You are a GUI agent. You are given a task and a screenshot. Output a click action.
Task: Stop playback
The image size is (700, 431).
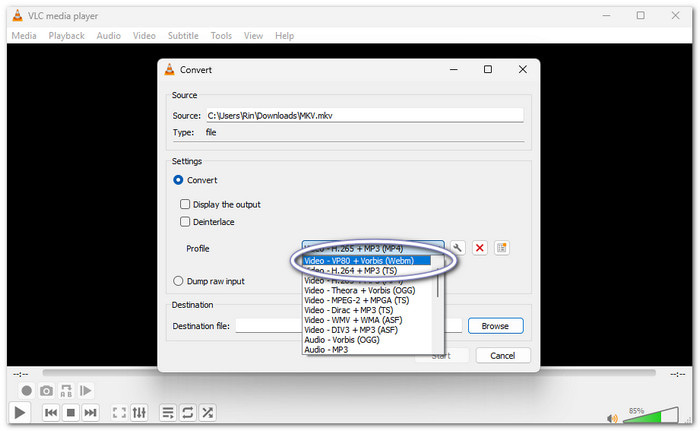71,412
